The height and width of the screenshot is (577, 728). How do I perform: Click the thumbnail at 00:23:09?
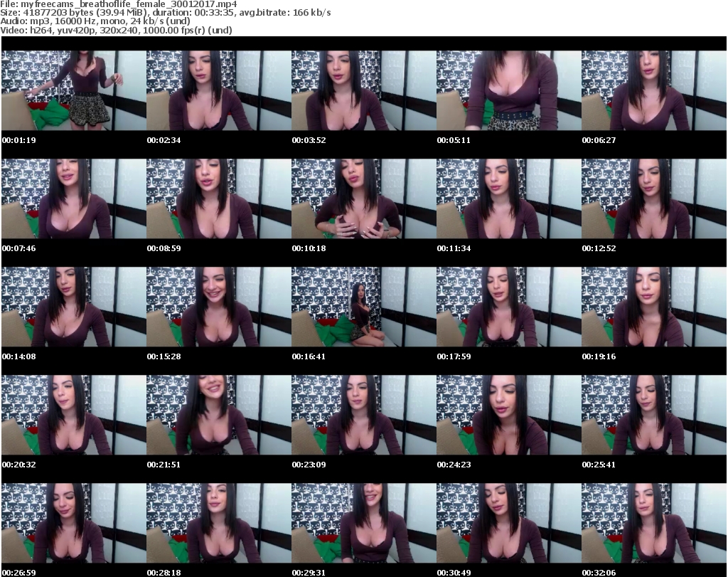pos(363,415)
